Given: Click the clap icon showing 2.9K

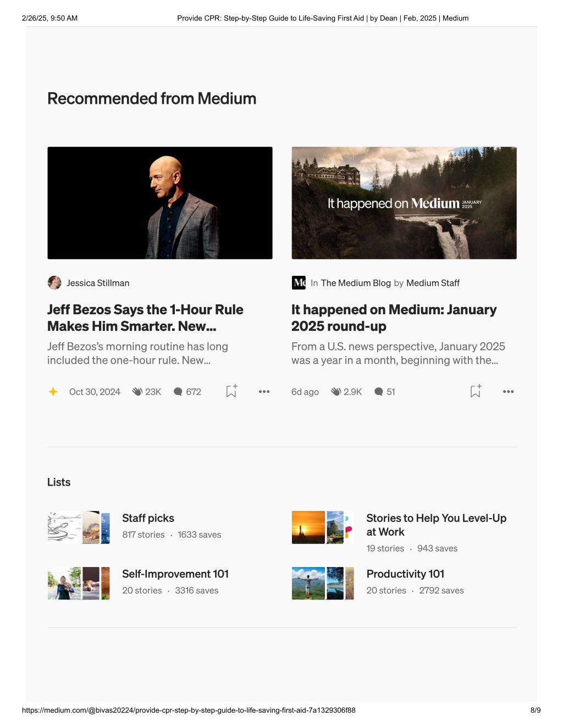Looking at the screenshot, I should [336, 392].
